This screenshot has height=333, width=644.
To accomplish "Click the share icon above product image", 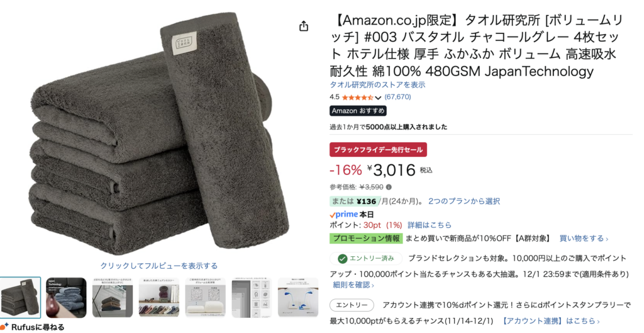I will point(304,26).
